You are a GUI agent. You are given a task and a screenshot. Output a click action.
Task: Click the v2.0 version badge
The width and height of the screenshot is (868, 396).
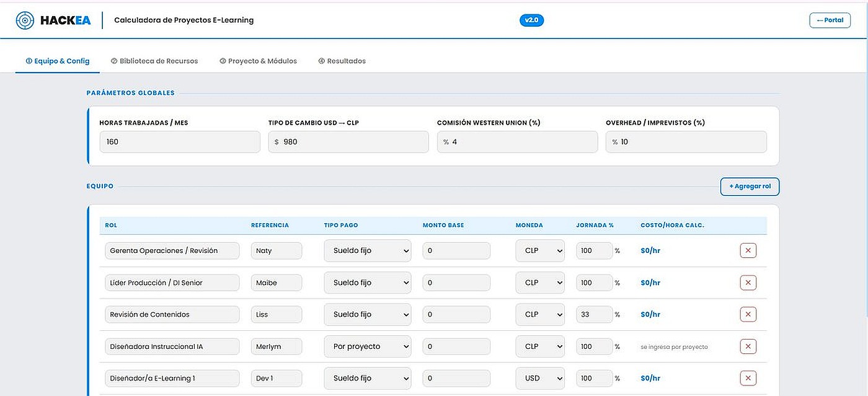531,20
